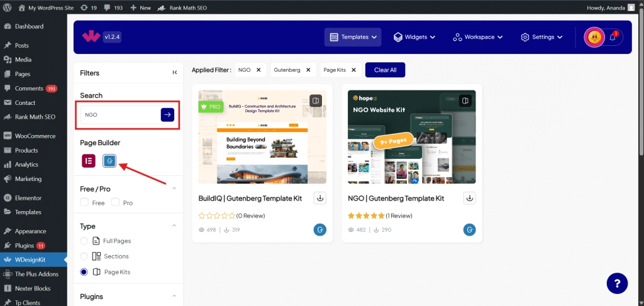Remove the NGO applied filter
This screenshot has width=644, height=306.
[258, 70]
